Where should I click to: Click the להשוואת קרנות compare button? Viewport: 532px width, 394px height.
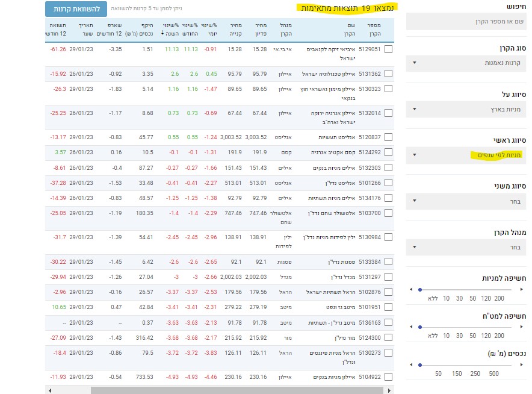(76, 9)
